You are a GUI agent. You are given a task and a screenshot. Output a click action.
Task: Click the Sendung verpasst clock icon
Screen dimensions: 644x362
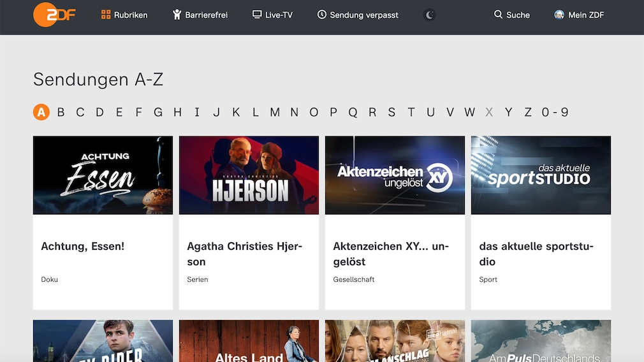322,15
